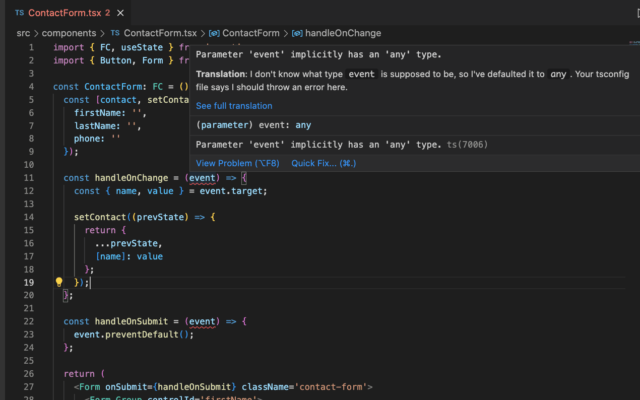The image size is (640, 400).
Task: Click ts(7006) error code in hover
Action: (467, 144)
